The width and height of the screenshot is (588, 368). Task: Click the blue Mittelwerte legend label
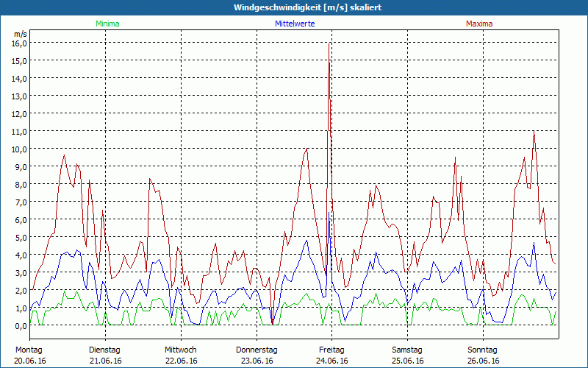click(295, 24)
